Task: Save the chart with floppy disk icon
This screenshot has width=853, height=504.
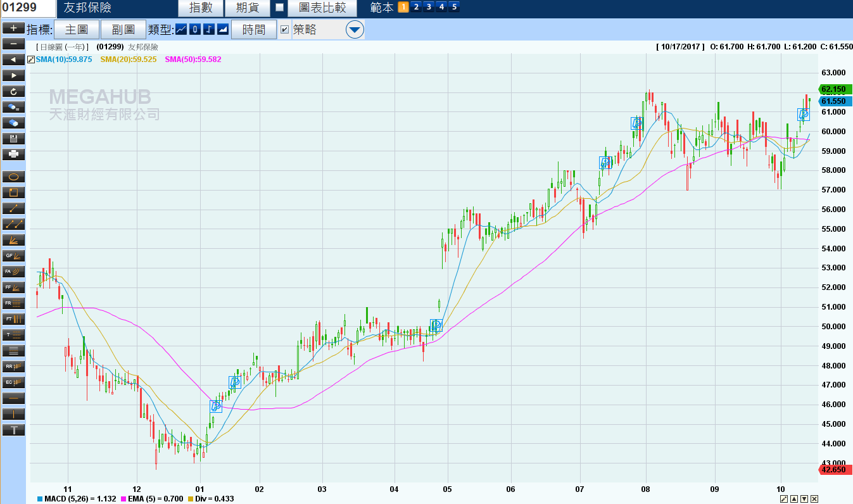Action: [14, 138]
